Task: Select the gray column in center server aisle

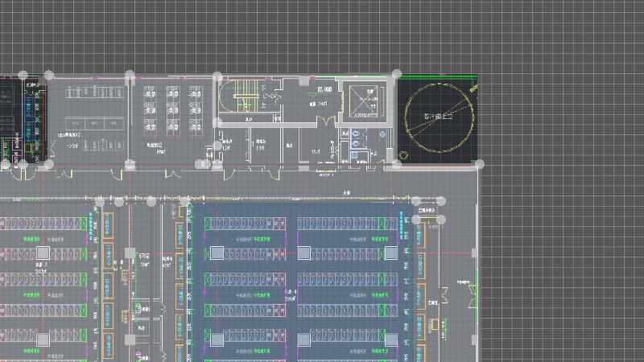Action: [x=303, y=253]
